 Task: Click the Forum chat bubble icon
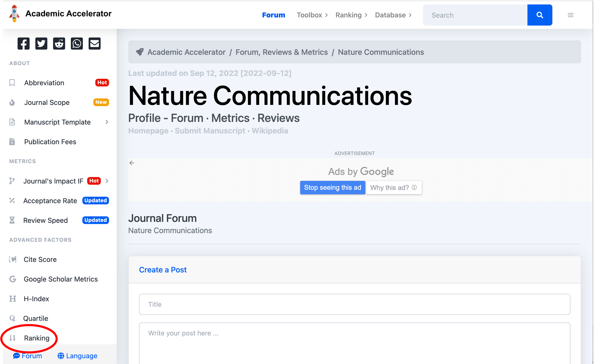tap(16, 356)
